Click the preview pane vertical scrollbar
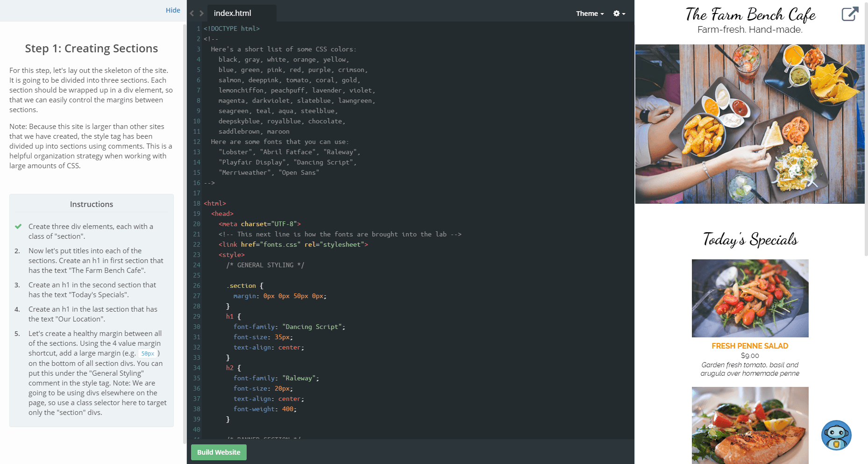 [866, 140]
